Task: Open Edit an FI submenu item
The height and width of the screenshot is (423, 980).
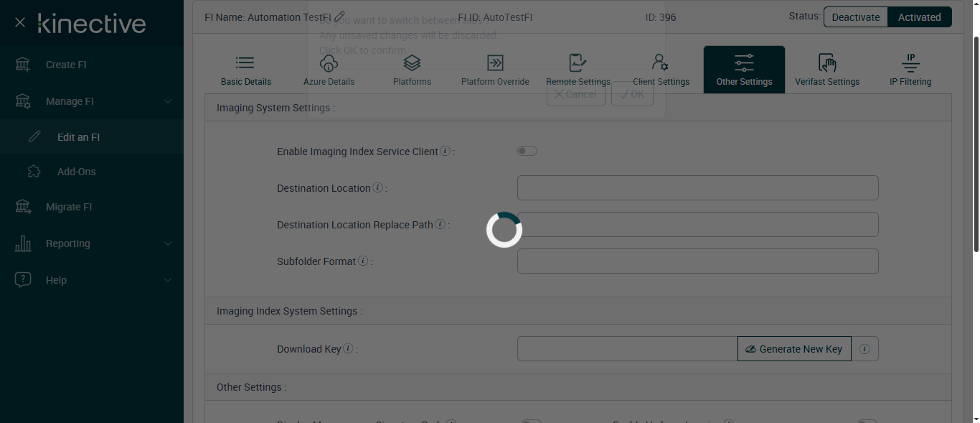Action: [x=78, y=137]
